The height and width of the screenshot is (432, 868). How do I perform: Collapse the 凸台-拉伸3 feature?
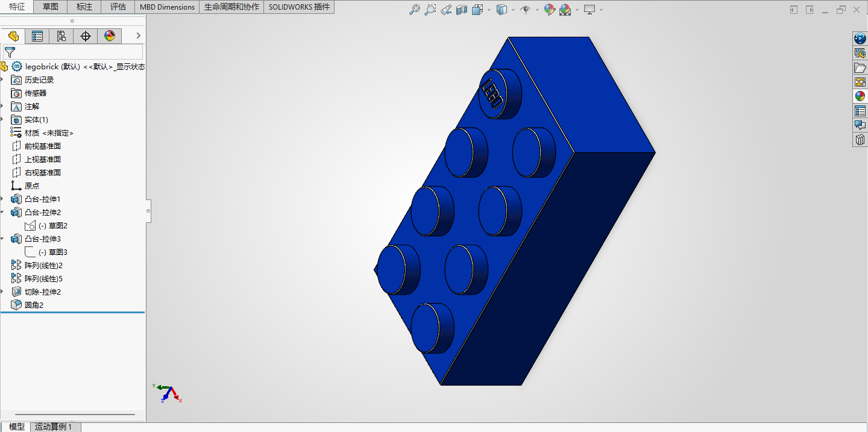[x=2, y=239]
